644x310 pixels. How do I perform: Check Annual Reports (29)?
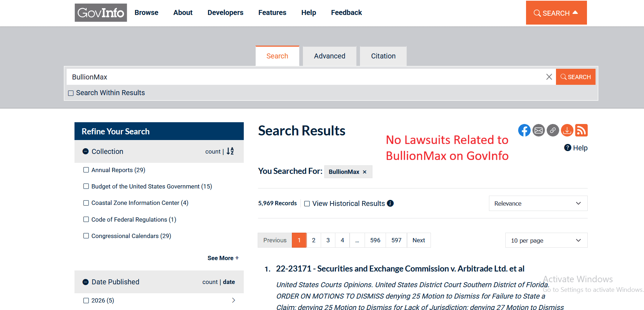(86, 170)
